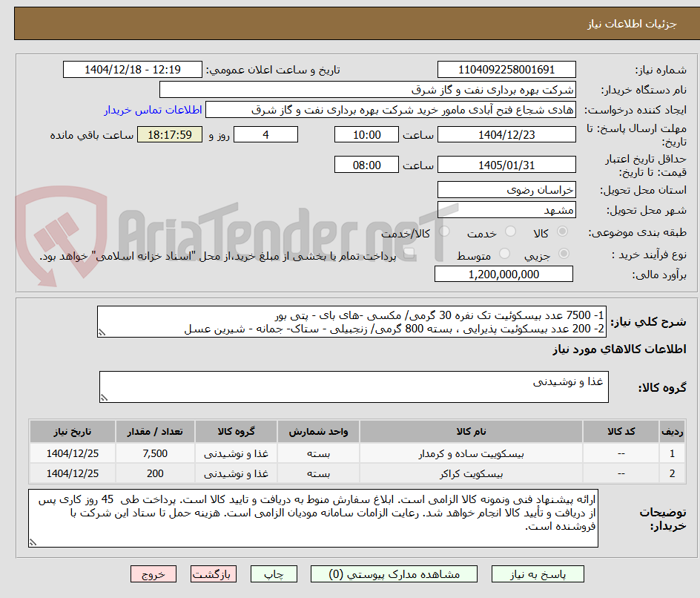Select the 'متوسط' purchase type radio
This screenshot has width=700, height=598.
[x=504, y=254]
